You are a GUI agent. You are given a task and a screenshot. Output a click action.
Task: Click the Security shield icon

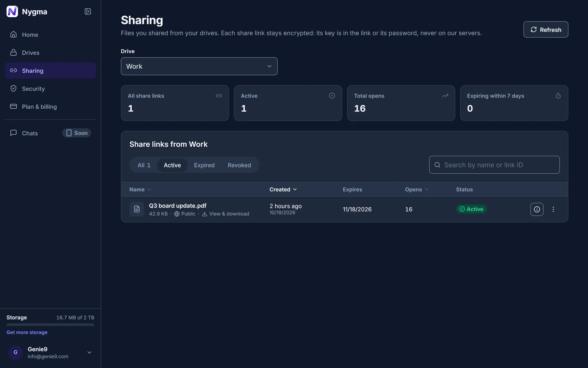(13, 88)
